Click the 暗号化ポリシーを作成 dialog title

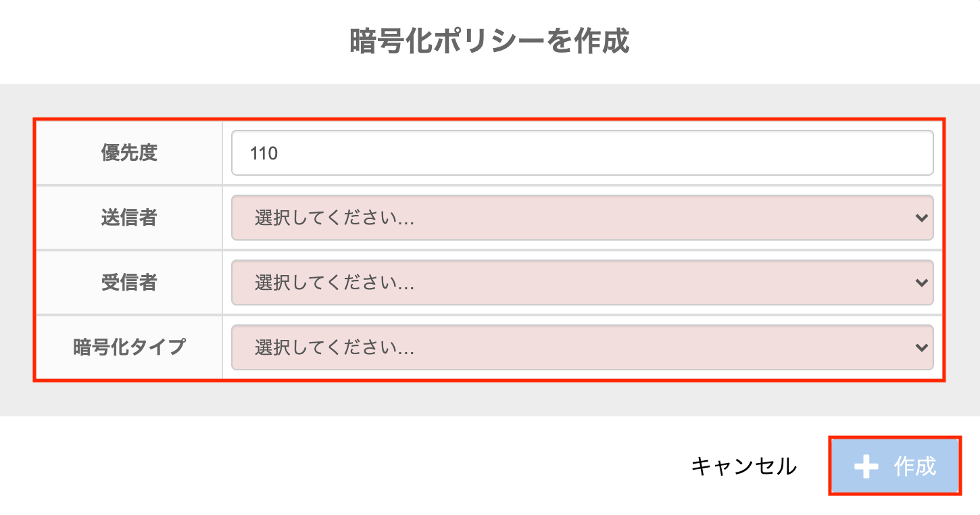tap(489, 42)
